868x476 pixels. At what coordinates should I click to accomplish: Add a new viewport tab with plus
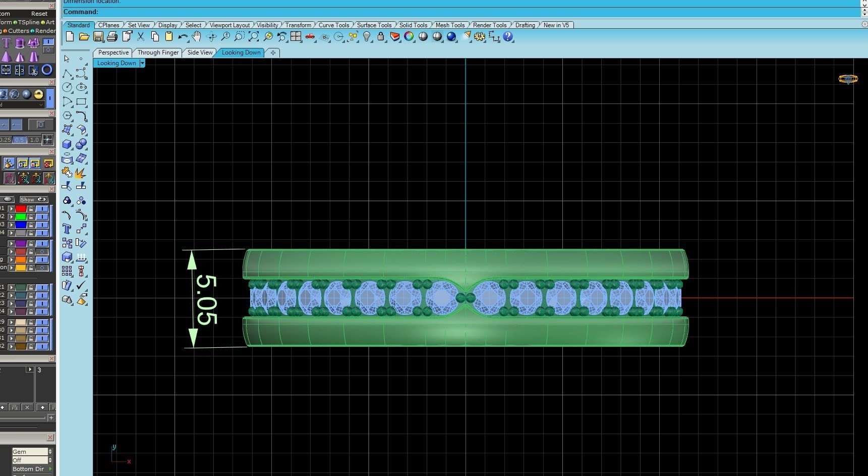click(x=273, y=52)
